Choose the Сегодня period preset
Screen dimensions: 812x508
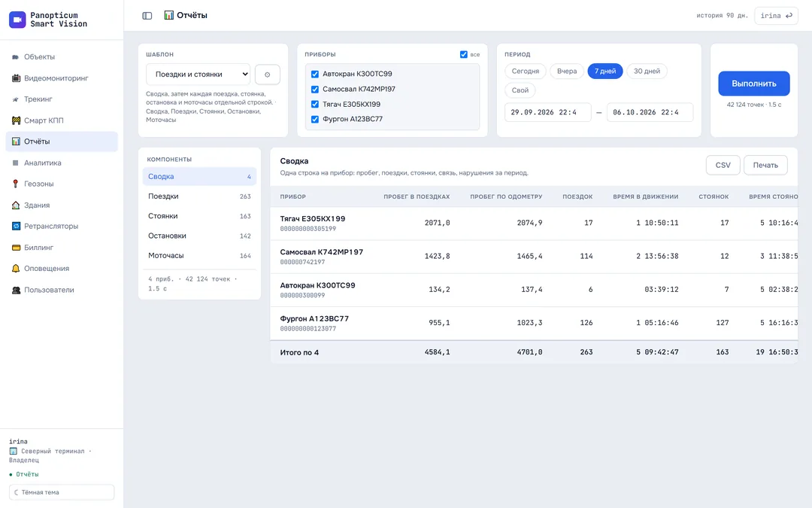(525, 71)
